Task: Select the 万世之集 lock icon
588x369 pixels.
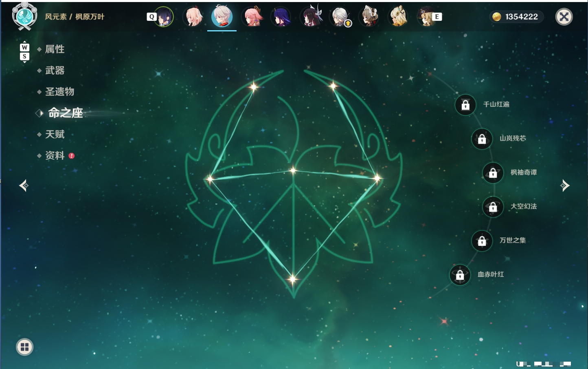Action: (x=482, y=241)
